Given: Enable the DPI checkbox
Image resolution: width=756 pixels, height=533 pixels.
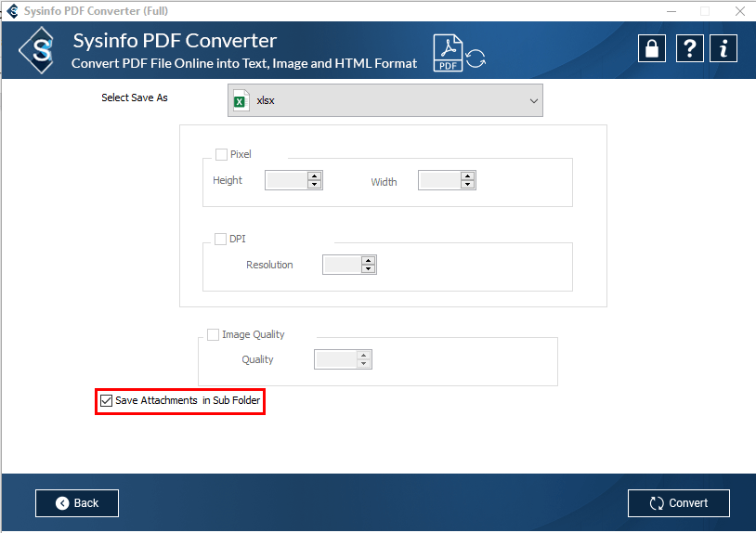Looking at the screenshot, I should (220, 239).
